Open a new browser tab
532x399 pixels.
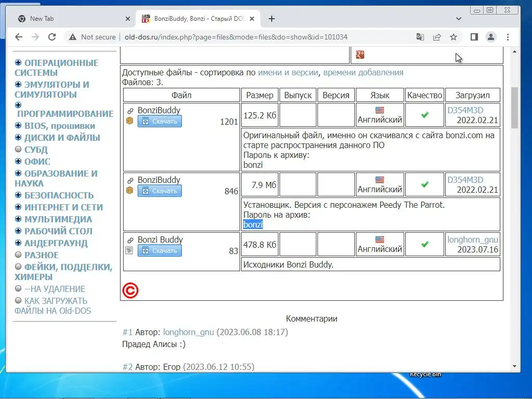point(271,19)
